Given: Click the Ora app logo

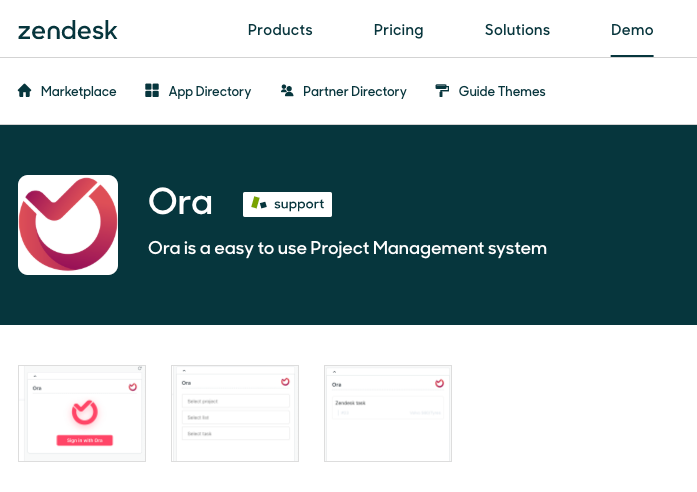Looking at the screenshot, I should (x=68, y=225).
